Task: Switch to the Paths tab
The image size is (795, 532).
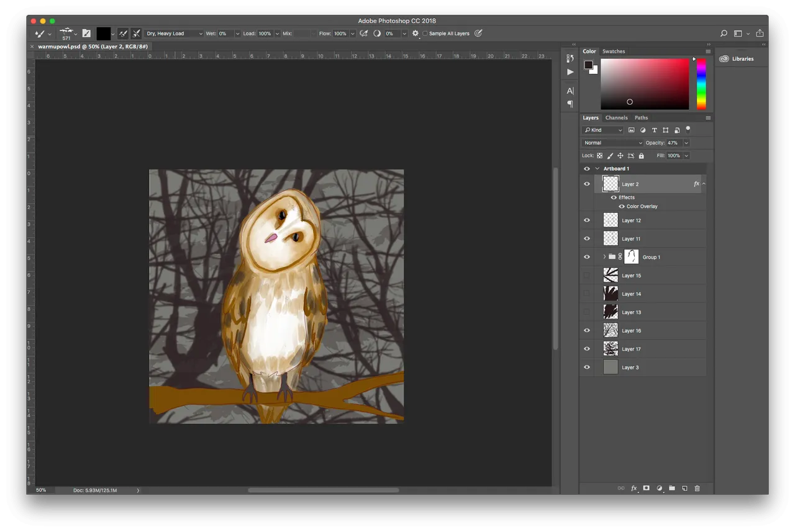Action: [642, 118]
